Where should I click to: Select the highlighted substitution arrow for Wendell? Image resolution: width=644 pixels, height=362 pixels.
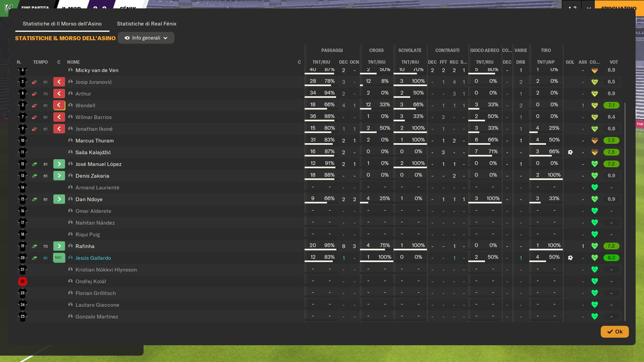tap(59, 106)
